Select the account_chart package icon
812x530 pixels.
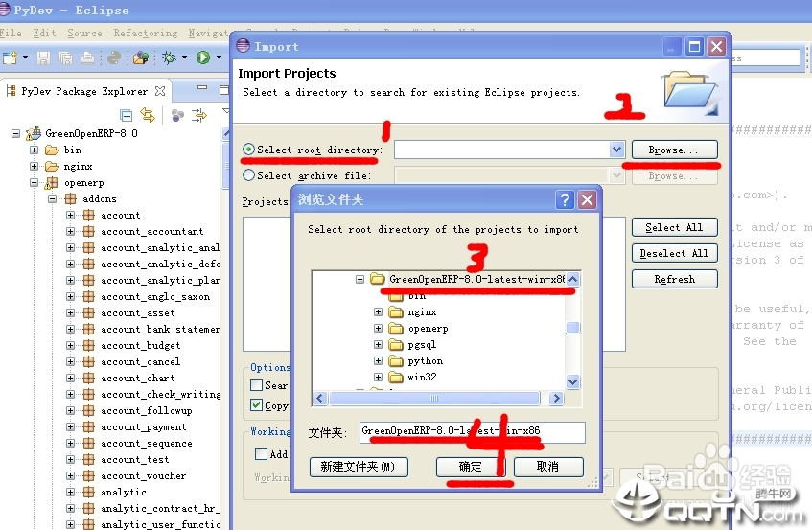[89, 378]
